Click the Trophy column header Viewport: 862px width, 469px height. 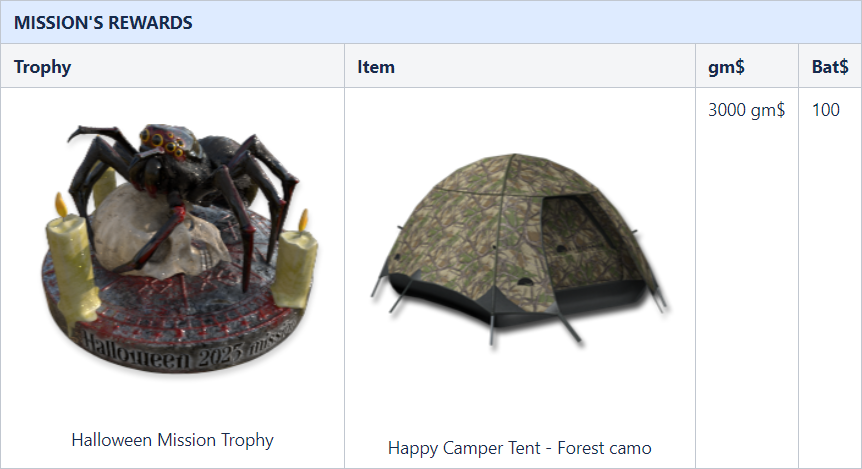coord(42,67)
